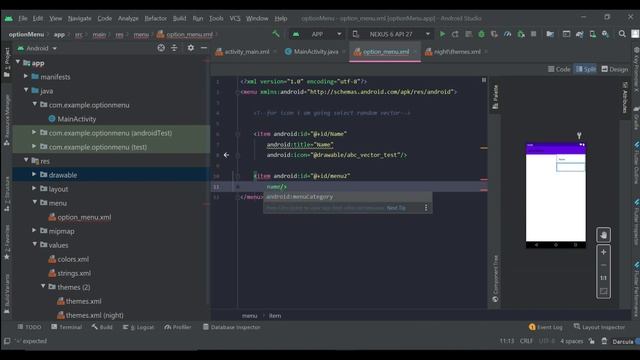Open the Profiler tool window
The height and width of the screenshot is (360, 640).
point(178,327)
